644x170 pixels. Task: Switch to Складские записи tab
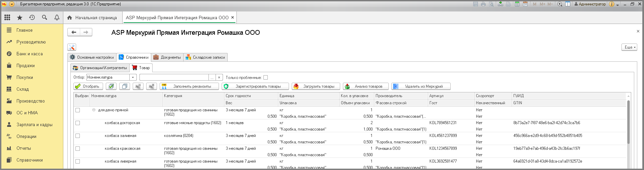205,57
